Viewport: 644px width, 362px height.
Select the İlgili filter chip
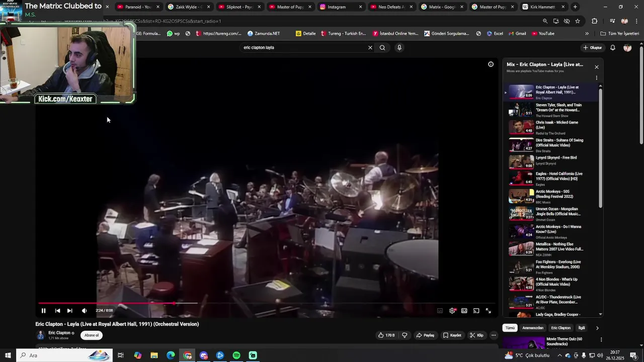(582, 328)
